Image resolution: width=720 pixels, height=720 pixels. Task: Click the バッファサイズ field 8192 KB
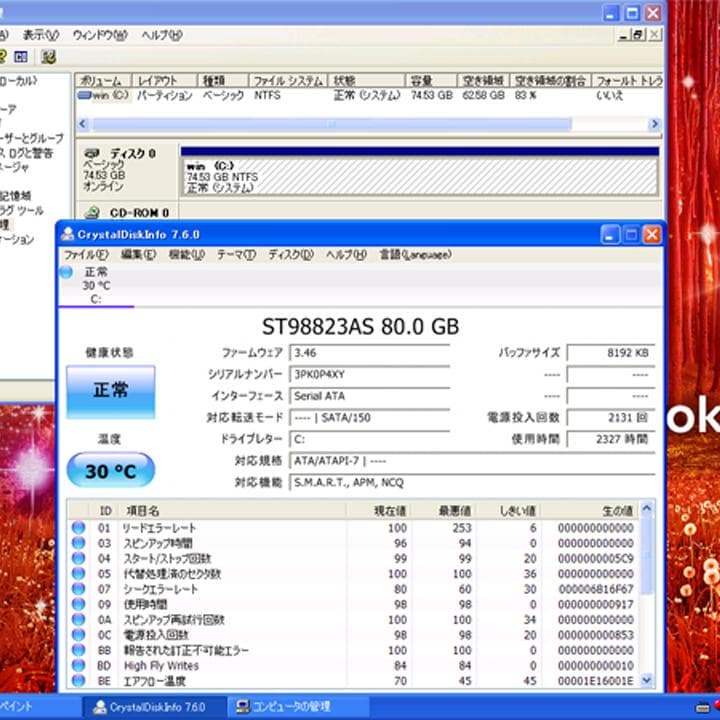point(611,353)
